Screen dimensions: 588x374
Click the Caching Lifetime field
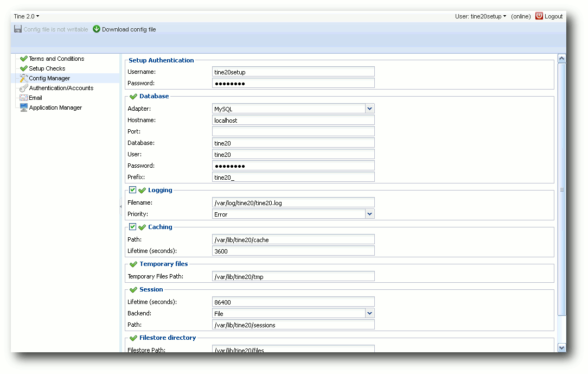click(293, 251)
